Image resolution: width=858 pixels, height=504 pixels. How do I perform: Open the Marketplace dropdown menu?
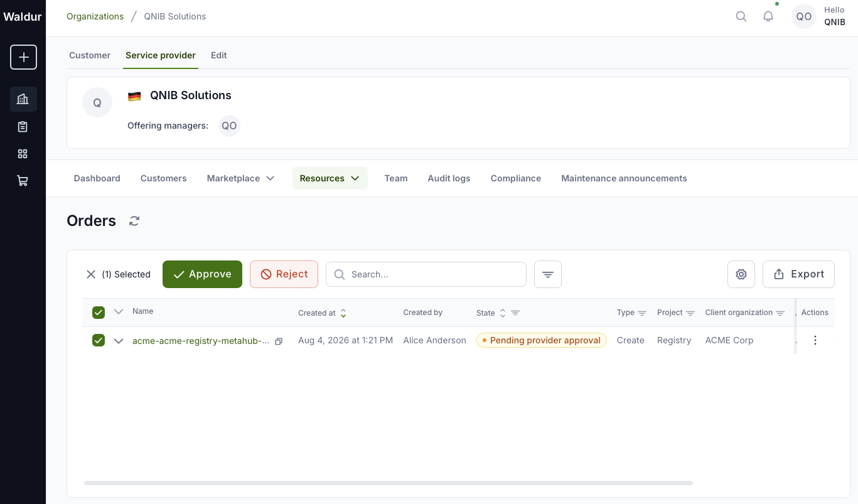(240, 178)
